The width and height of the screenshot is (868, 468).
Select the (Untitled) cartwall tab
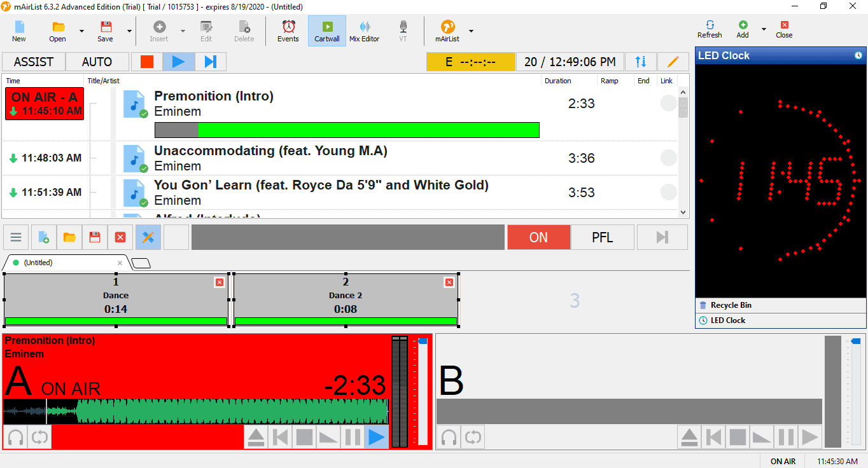64,263
